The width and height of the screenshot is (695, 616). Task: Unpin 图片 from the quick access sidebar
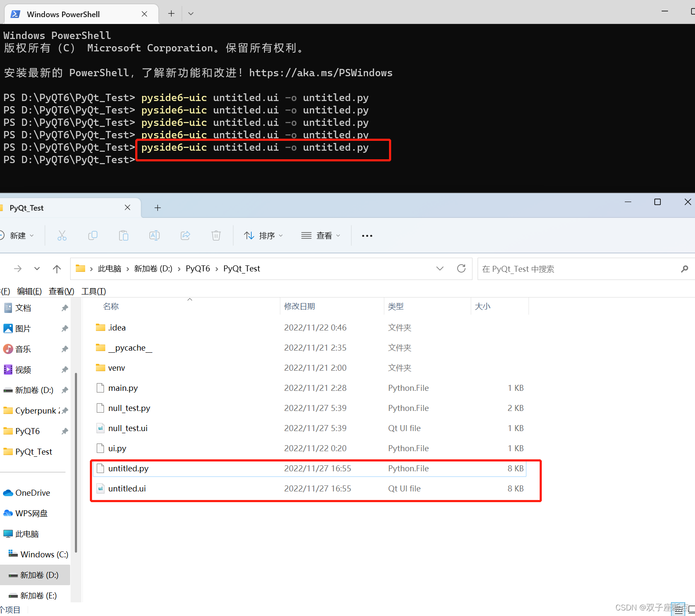[x=65, y=328]
